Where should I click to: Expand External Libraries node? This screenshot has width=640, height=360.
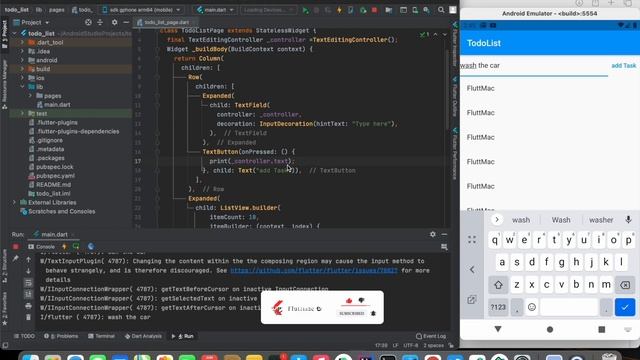(x=15, y=202)
